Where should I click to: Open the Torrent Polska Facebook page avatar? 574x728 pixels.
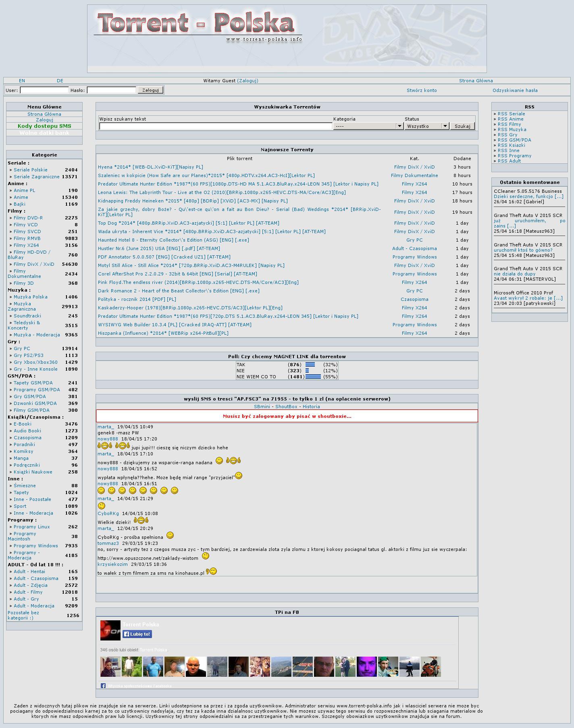tap(110, 630)
